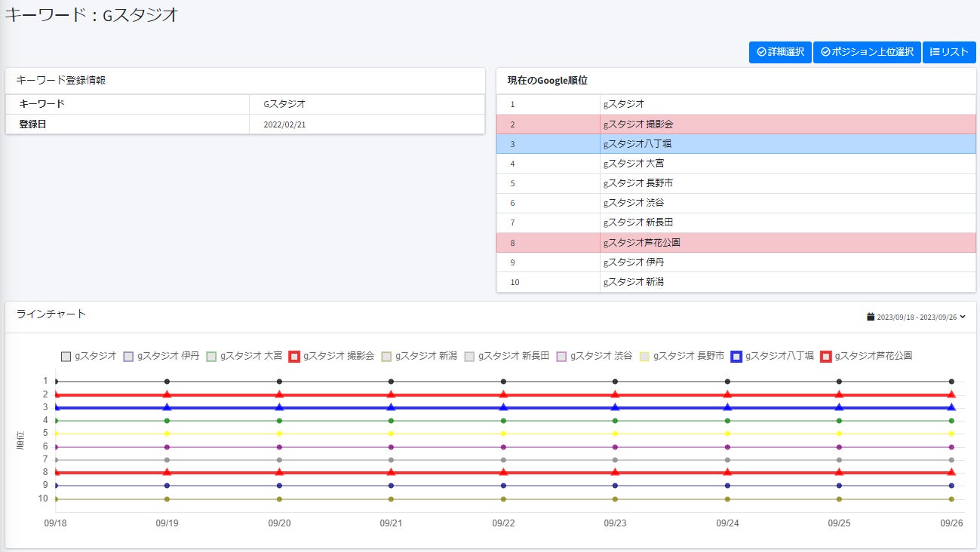Toggle the red gスタジオ 撮影会 legend swatch

(x=295, y=356)
